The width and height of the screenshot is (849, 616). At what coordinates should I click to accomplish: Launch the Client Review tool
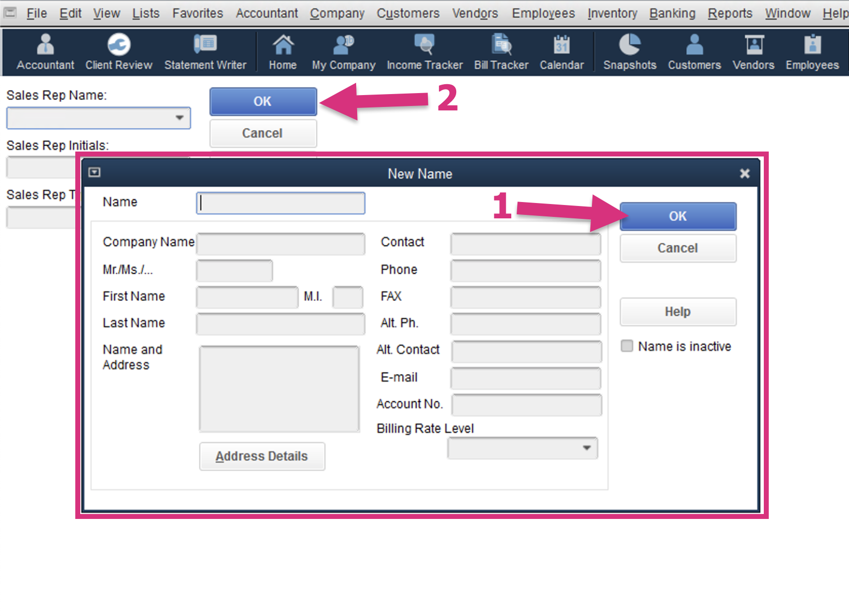(x=118, y=52)
